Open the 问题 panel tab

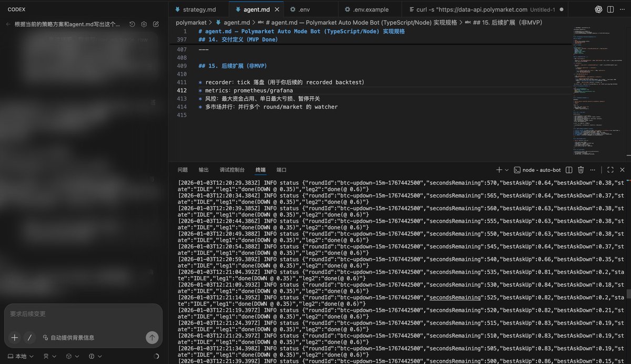(182, 170)
